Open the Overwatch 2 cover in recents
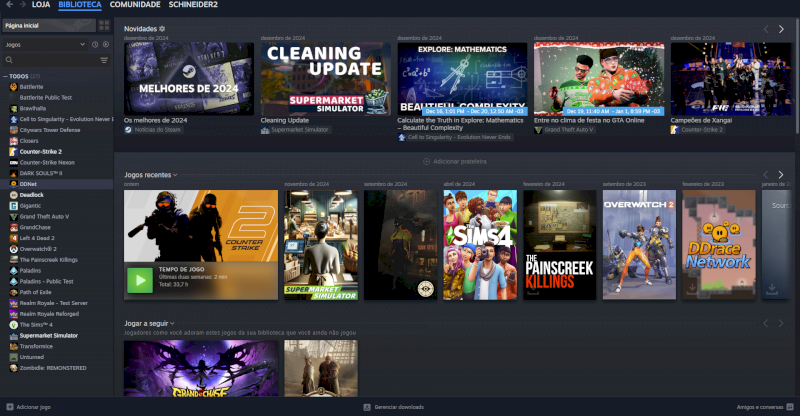 pyautogui.click(x=639, y=245)
